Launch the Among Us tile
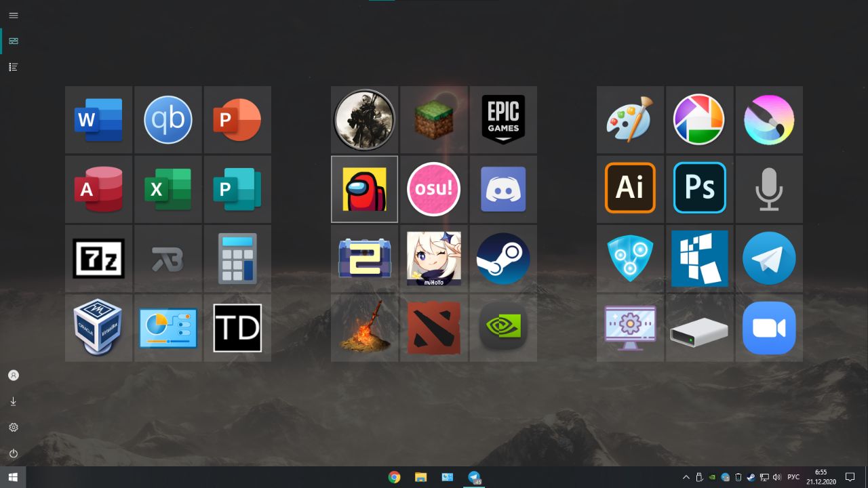Screen dimensions: 868x488 (x=364, y=189)
